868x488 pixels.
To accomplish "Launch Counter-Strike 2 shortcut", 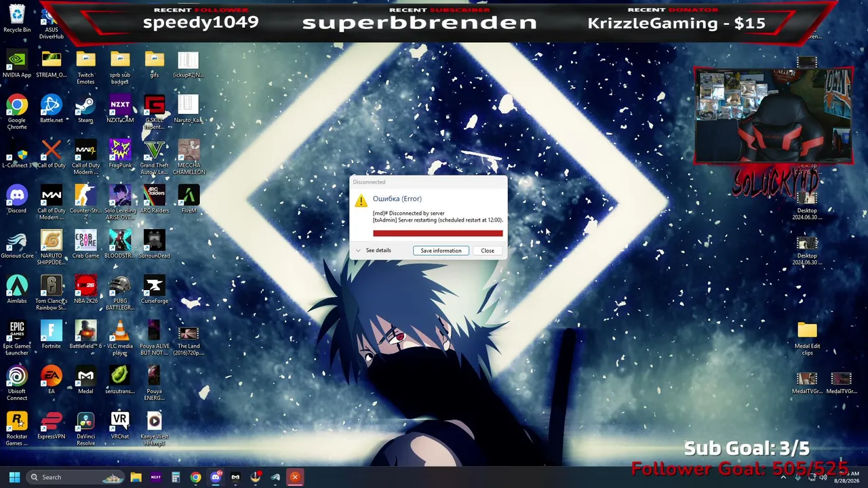I will pyautogui.click(x=85, y=203).
